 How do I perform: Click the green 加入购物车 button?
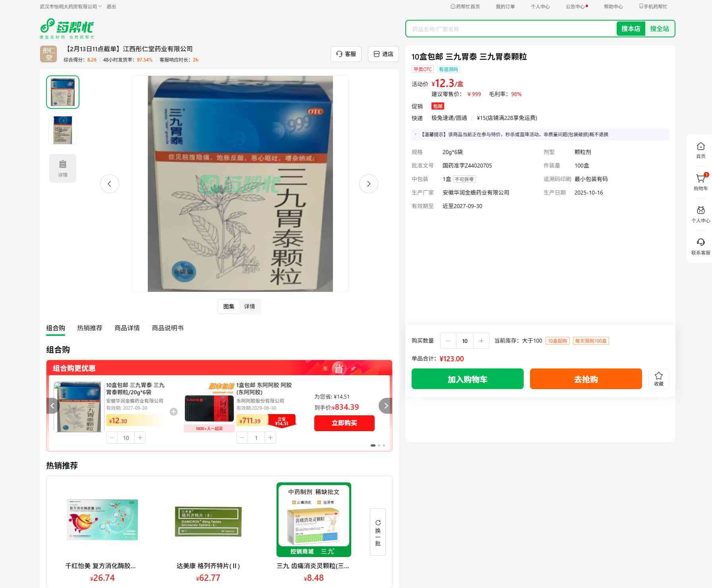click(x=467, y=379)
